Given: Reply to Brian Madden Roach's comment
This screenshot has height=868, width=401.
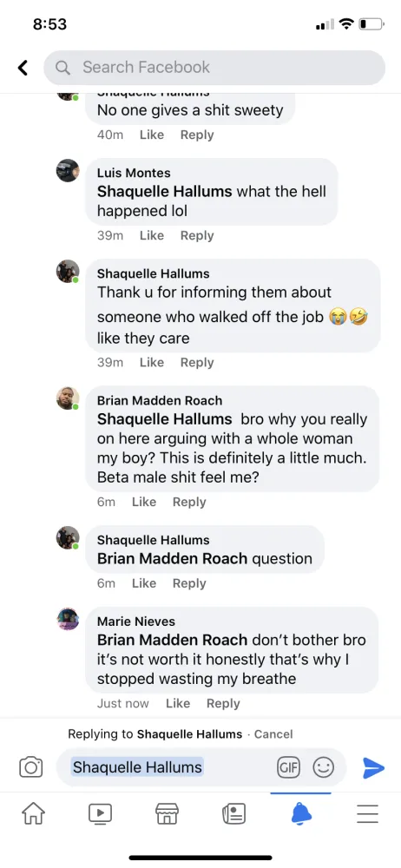Looking at the screenshot, I should pyautogui.click(x=189, y=502).
